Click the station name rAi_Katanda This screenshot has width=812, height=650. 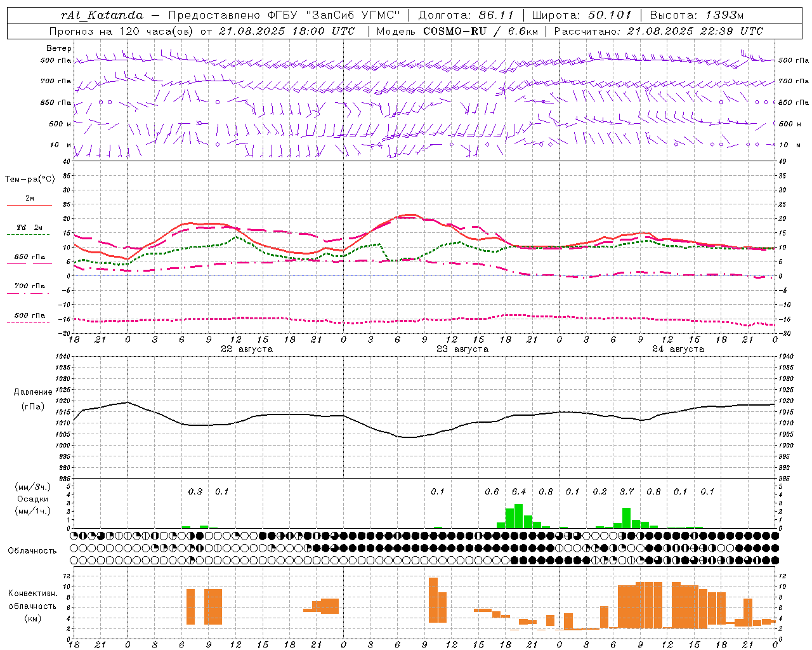[102, 15]
